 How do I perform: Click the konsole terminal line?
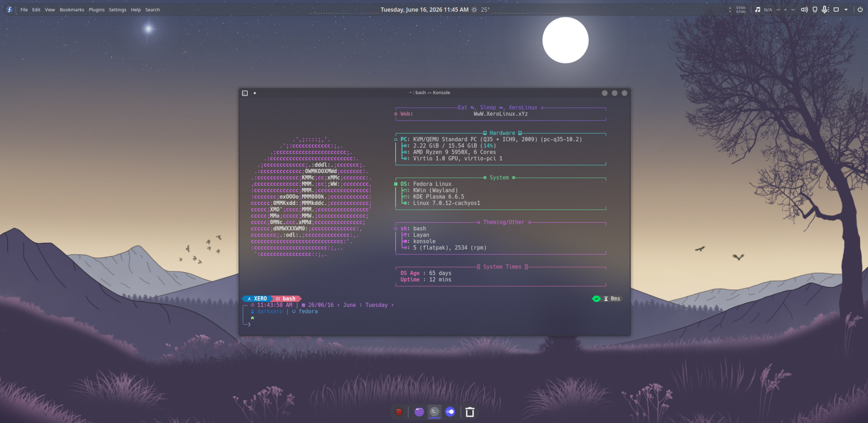(419, 242)
